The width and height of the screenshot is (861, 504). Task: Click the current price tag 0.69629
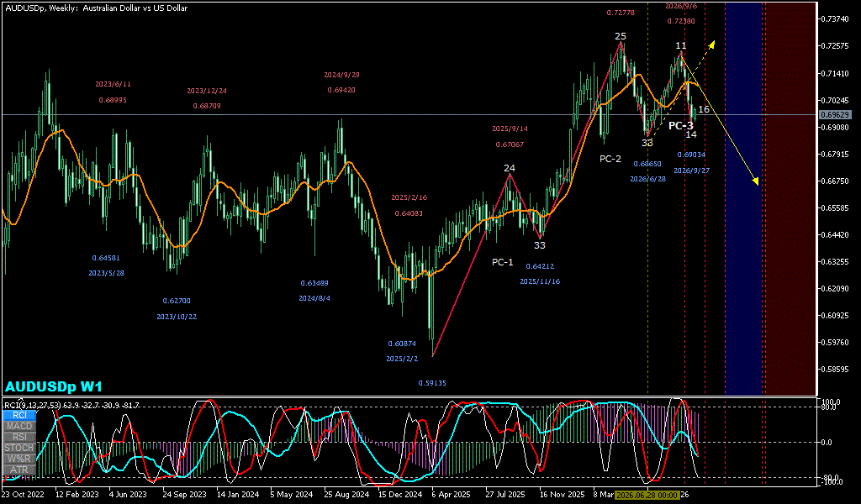click(835, 114)
